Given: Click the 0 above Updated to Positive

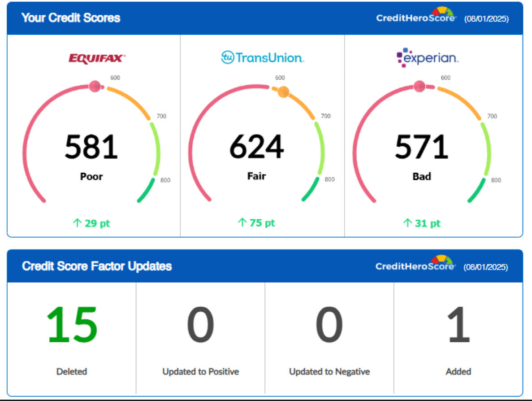Looking at the screenshot, I should point(200,325).
